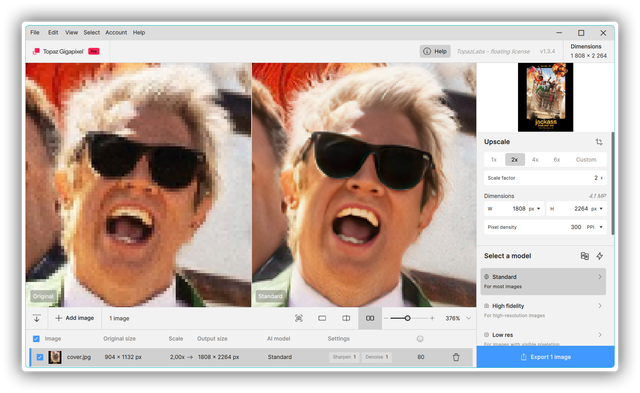Click the Add image button
This screenshot has height=393, width=640.
click(x=75, y=318)
